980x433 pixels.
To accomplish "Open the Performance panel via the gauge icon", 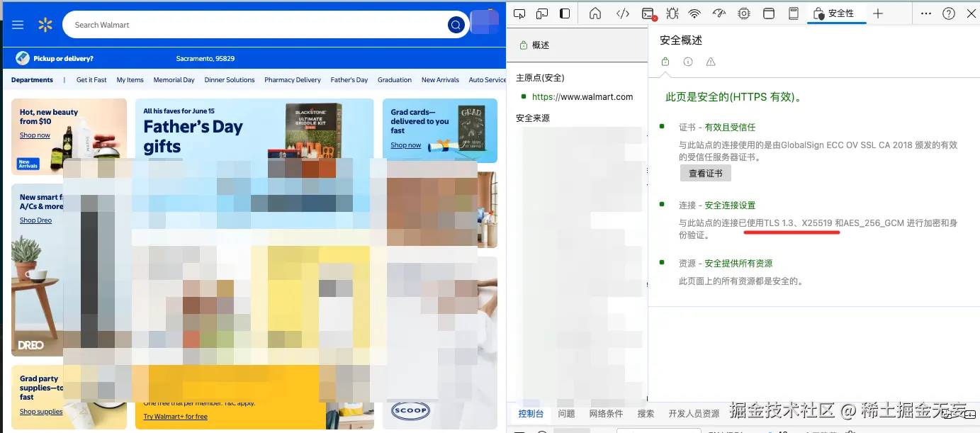I will coord(719,13).
